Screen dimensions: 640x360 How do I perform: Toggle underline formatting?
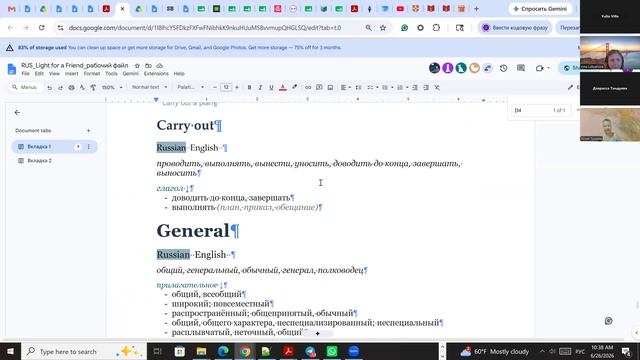click(x=271, y=87)
